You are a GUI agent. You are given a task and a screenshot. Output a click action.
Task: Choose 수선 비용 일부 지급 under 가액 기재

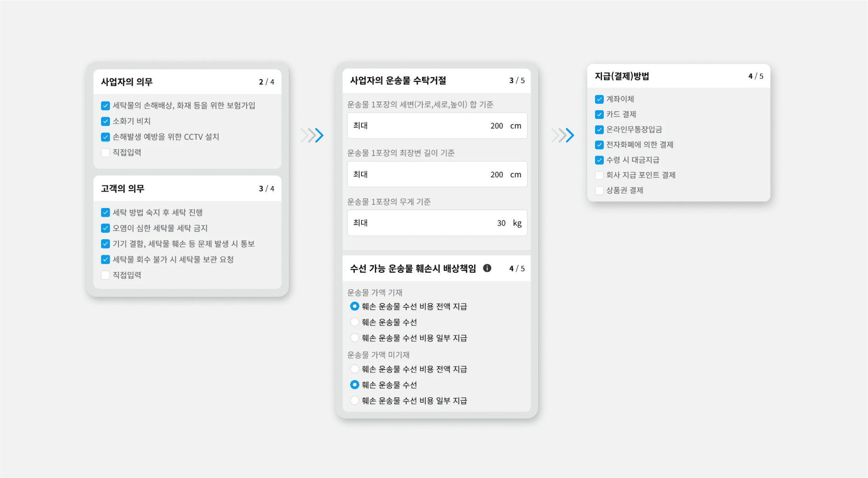click(354, 337)
